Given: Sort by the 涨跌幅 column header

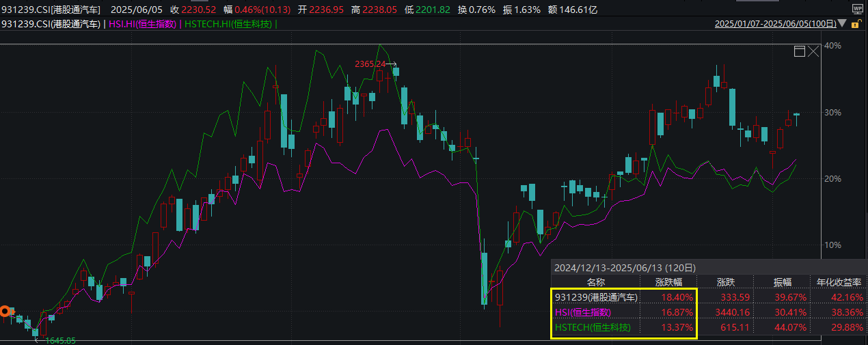Looking at the screenshot, I should point(668,281).
